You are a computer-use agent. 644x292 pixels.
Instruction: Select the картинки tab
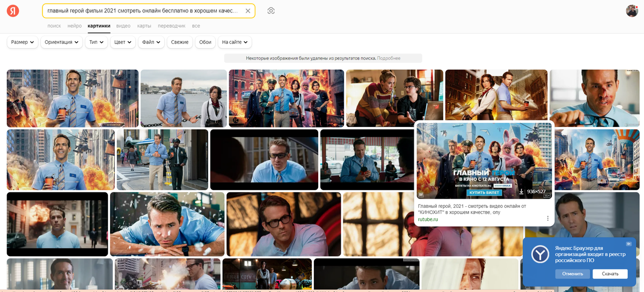99,26
